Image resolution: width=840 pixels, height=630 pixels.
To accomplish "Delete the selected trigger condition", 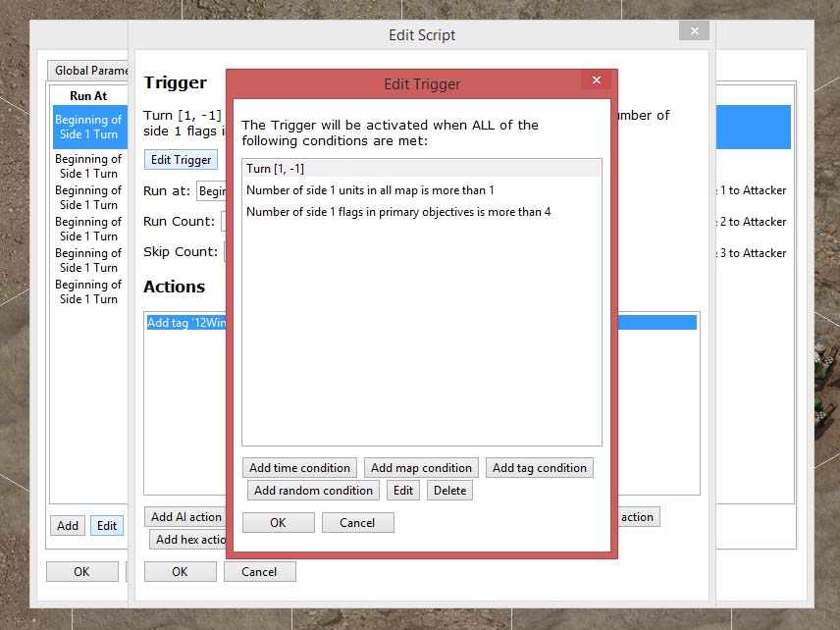I will 449,491.
